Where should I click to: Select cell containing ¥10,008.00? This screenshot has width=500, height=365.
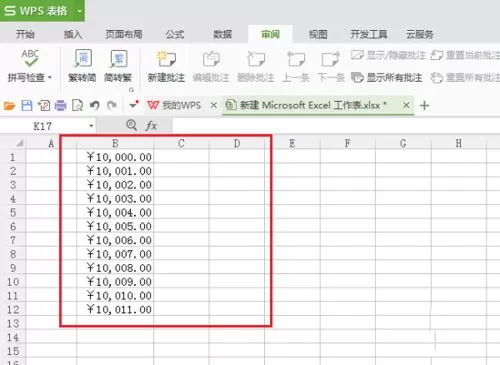(115, 268)
